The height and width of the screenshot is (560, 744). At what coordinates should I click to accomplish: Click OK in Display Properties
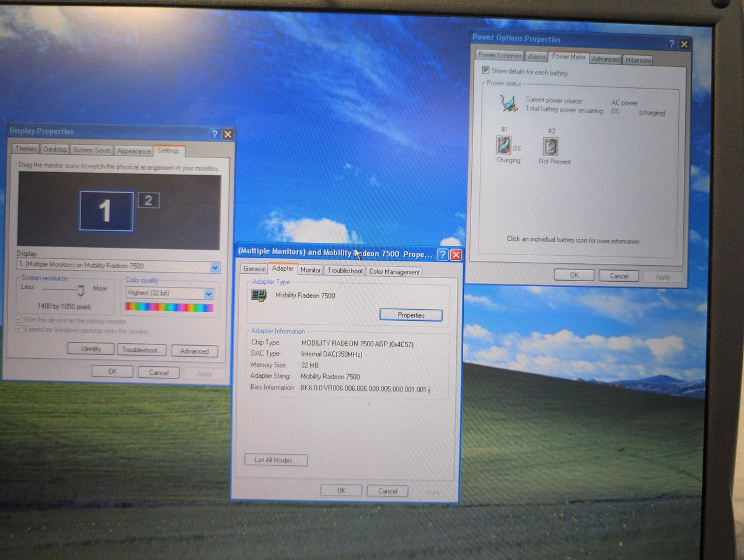(x=112, y=372)
